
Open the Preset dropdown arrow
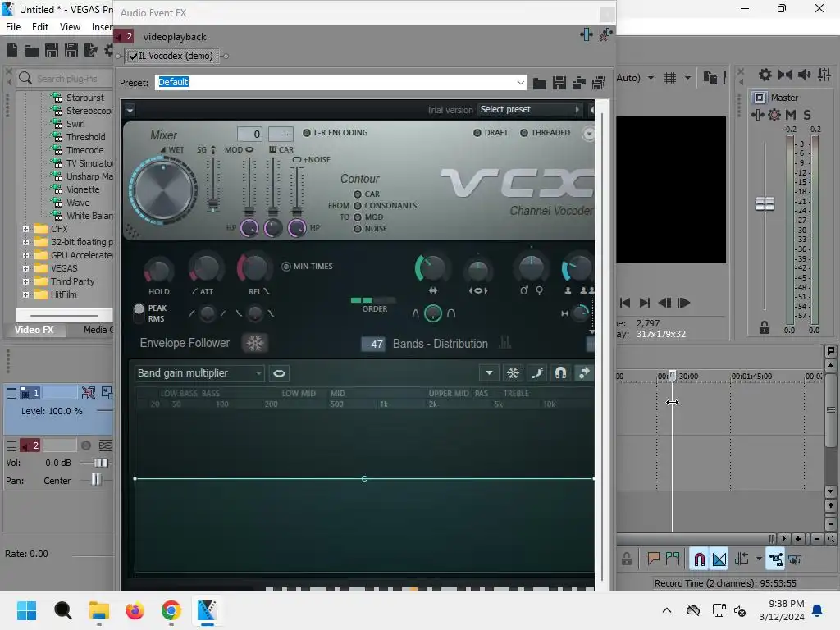click(520, 83)
